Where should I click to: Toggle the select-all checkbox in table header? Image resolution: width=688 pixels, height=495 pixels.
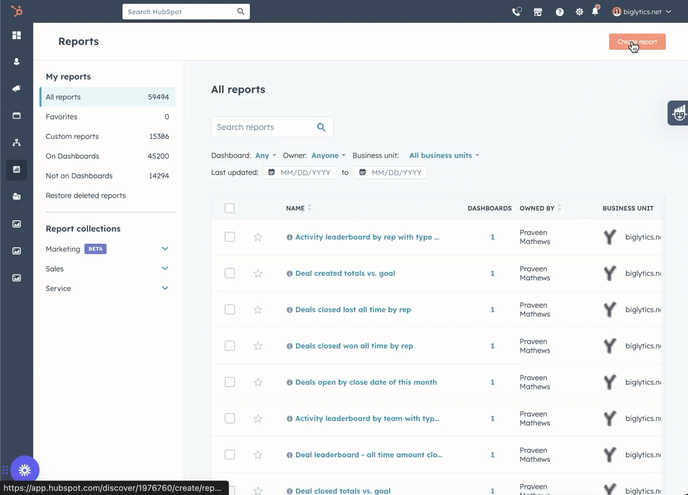click(229, 208)
